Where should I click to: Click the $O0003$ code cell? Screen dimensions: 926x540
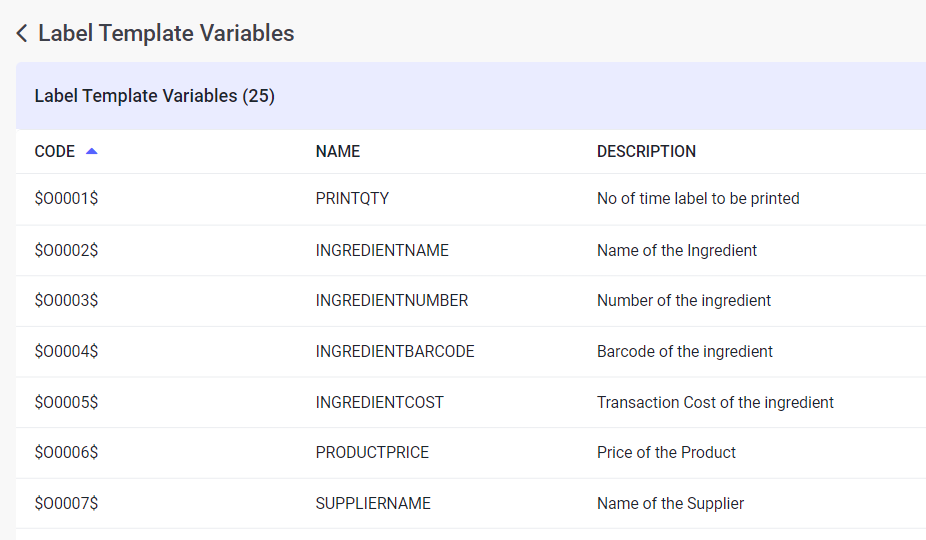66,301
